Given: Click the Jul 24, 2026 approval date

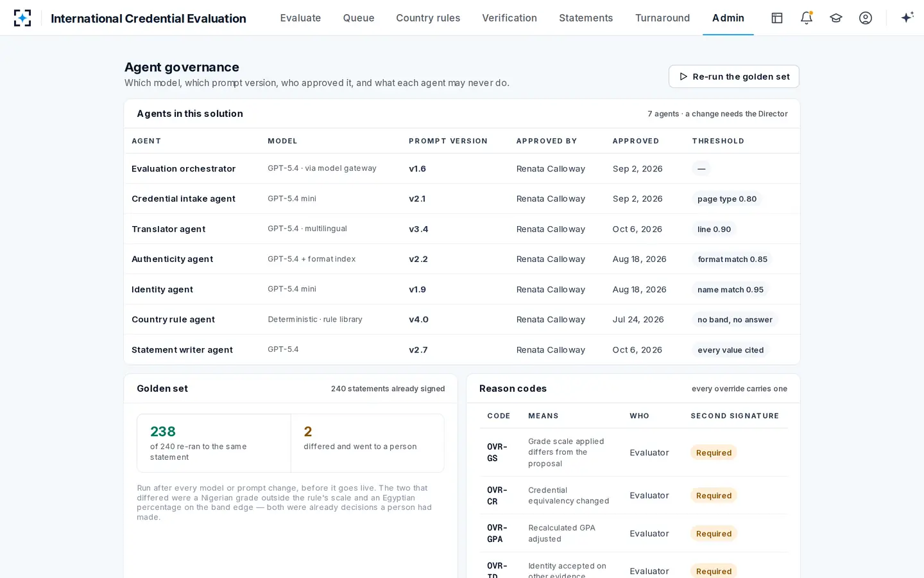Looking at the screenshot, I should click(638, 320).
